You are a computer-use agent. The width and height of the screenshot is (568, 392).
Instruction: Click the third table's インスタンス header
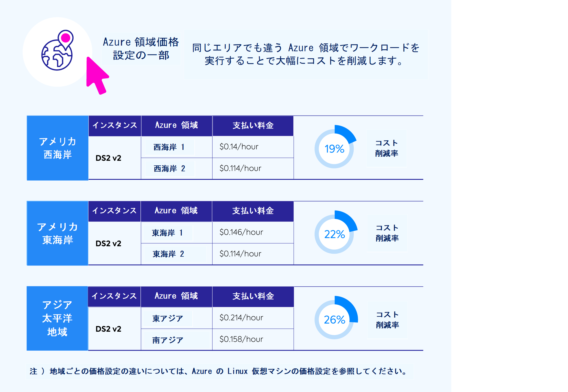pos(114,296)
